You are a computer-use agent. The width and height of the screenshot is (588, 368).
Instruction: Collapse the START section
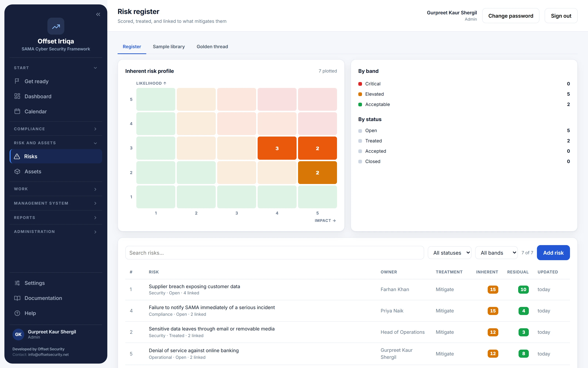click(x=56, y=68)
